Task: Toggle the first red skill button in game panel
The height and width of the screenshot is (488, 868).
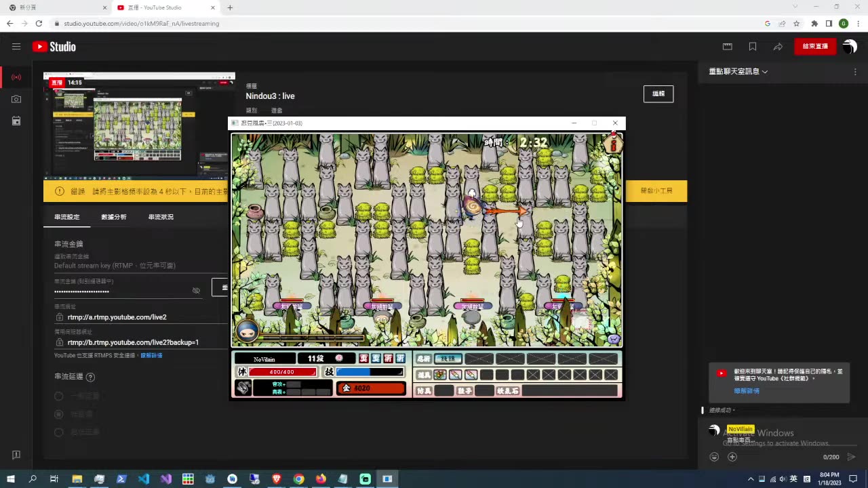Action: tap(364, 358)
